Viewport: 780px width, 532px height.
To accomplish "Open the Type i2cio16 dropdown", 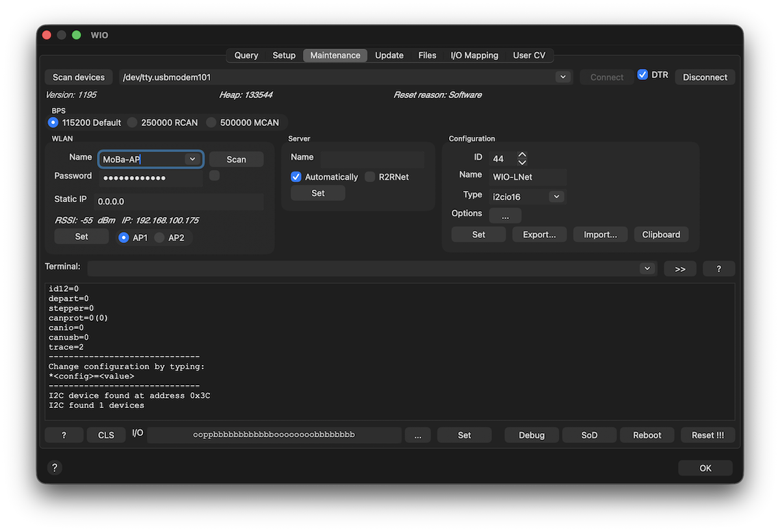I will pyautogui.click(x=556, y=196).
